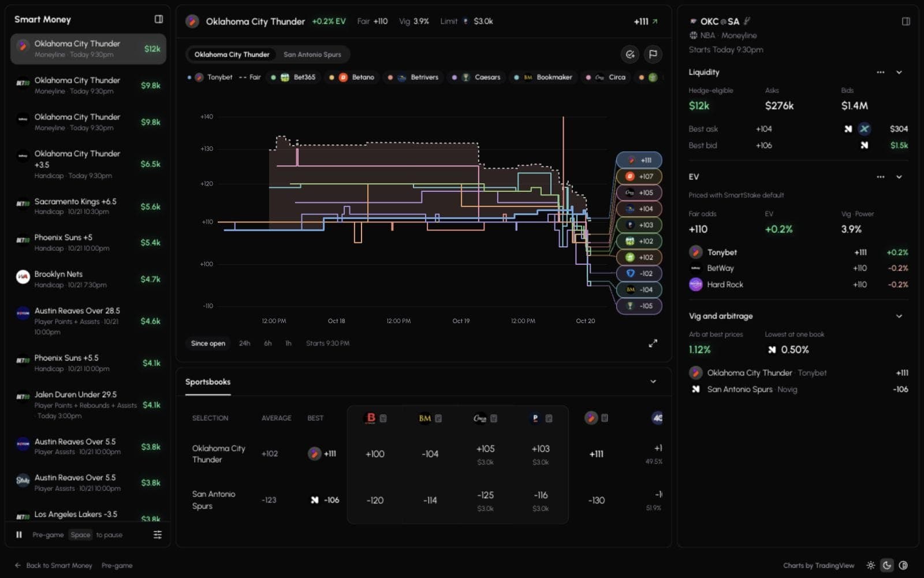Open calculator next to the red B sportsbook
The height and width of the screenshot is (578, 924).
click(x=383, y=418)
